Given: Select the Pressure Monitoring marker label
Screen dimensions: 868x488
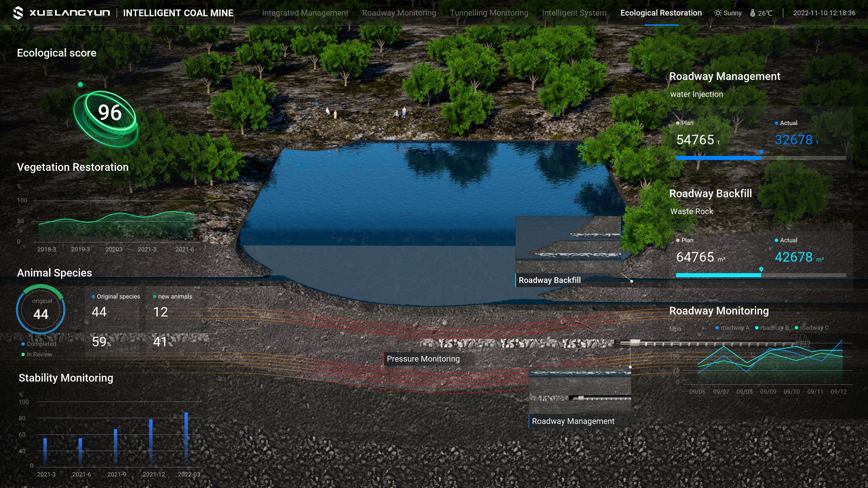Looking at the screenshot, I should click(423, 359).
